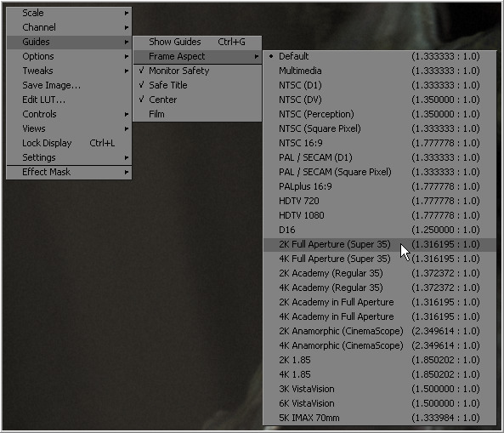Image resolution: width=504 pixels, height=433 pixels.
Task: Select NTSC (DV) frame aspect
Action: (379, 100)
